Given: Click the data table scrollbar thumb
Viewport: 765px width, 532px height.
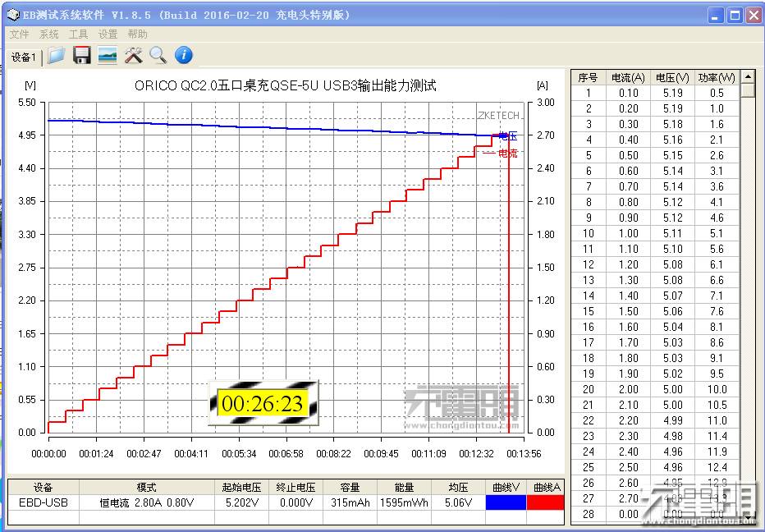Looking at the screenshot, I should [748, 90].
